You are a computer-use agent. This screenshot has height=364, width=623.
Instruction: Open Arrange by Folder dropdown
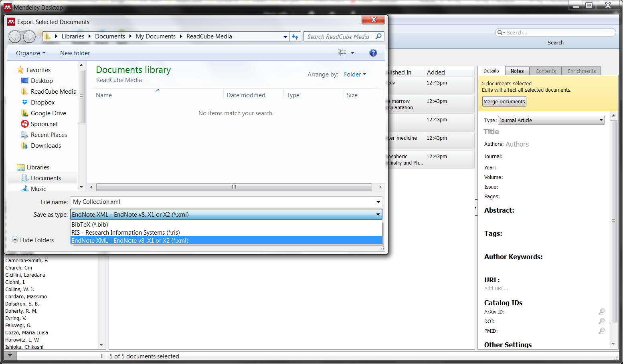[x=355, y=74]
